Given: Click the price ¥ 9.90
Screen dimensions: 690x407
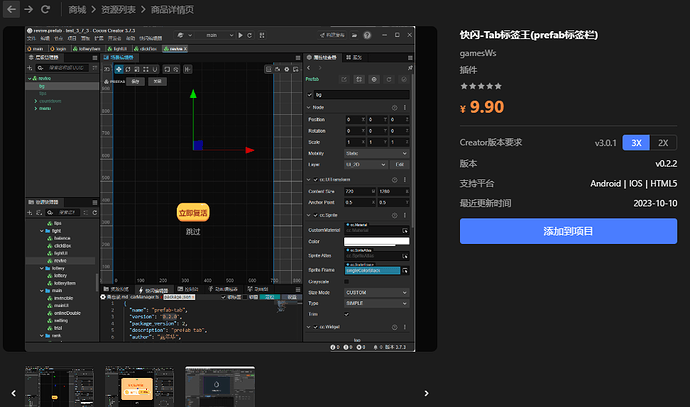Looking at the screenshot, I should click(482, 107).
